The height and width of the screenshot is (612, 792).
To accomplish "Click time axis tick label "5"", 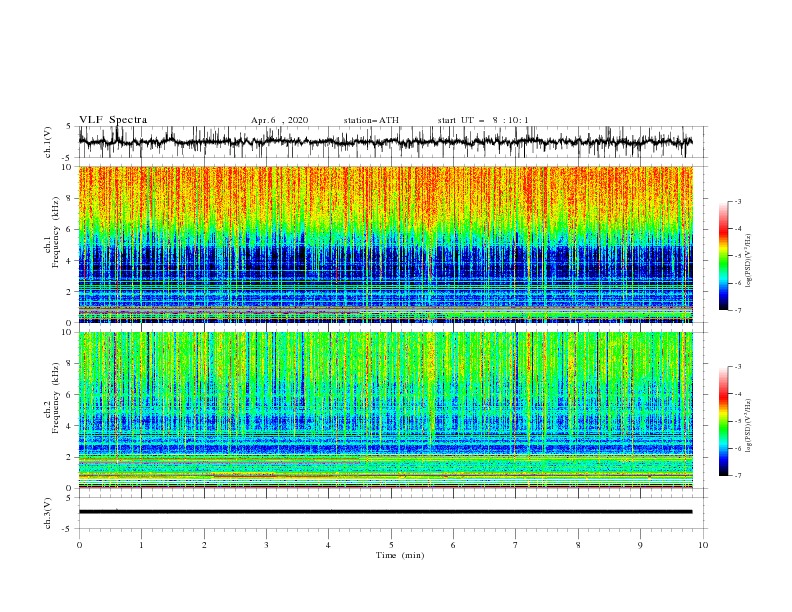I will [x=391, y=545].
